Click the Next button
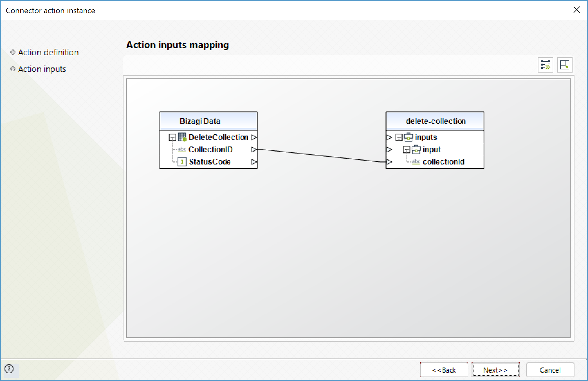 (x=495, y=370)
